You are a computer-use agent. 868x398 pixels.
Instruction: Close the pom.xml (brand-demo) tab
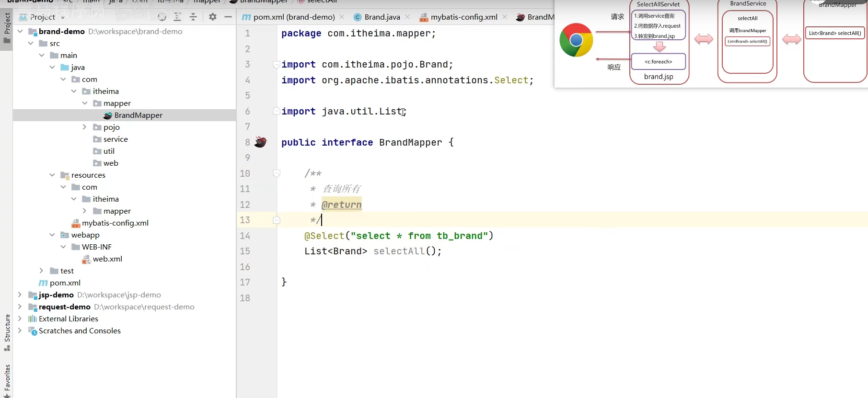click(342, 17)
